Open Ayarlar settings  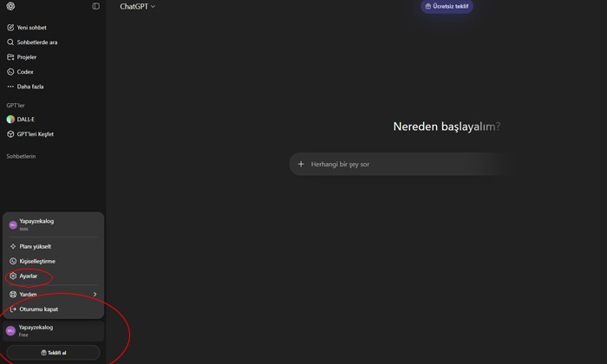tap(28, 276)
